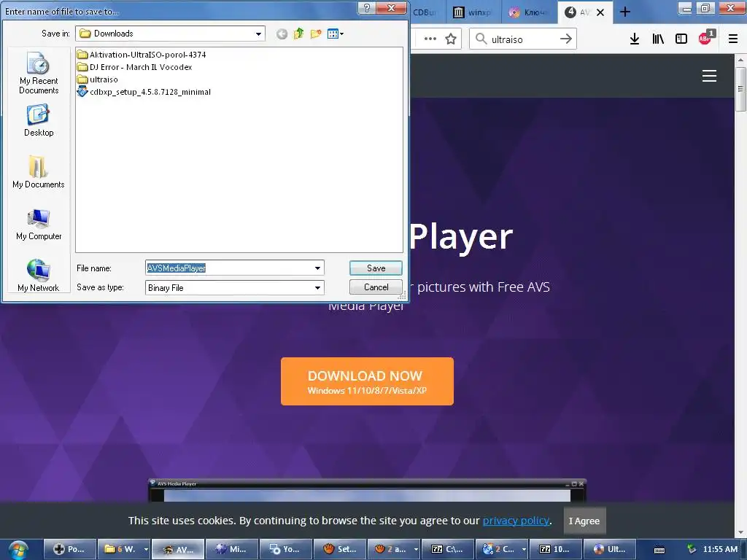Submit the ultraiso search with arrow
The width and height of the screenshot is (747, 560).
click(566, 39)
